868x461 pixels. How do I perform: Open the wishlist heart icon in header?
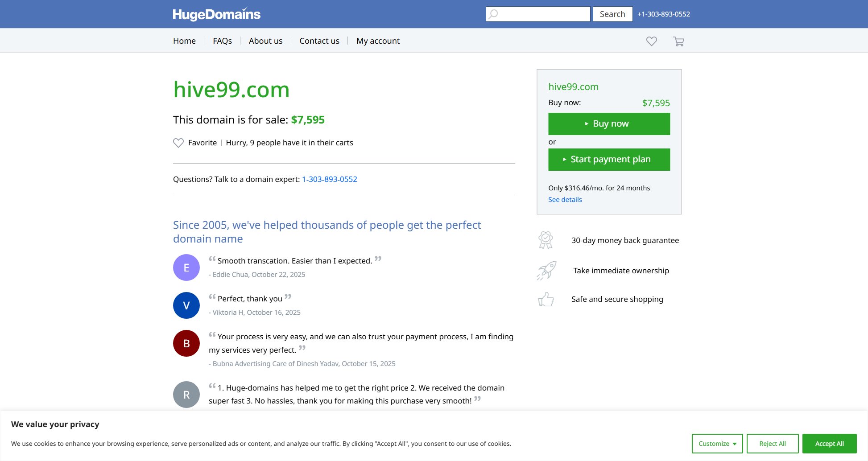point(652,41)
